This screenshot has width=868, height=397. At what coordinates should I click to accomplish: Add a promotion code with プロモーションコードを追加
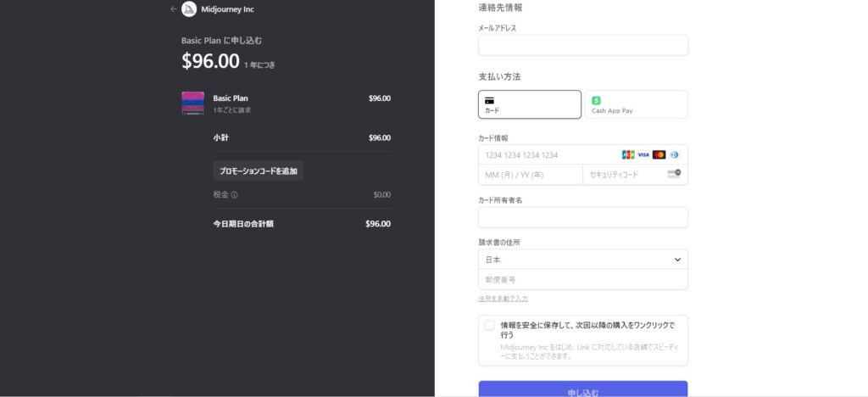pos(258,171)
